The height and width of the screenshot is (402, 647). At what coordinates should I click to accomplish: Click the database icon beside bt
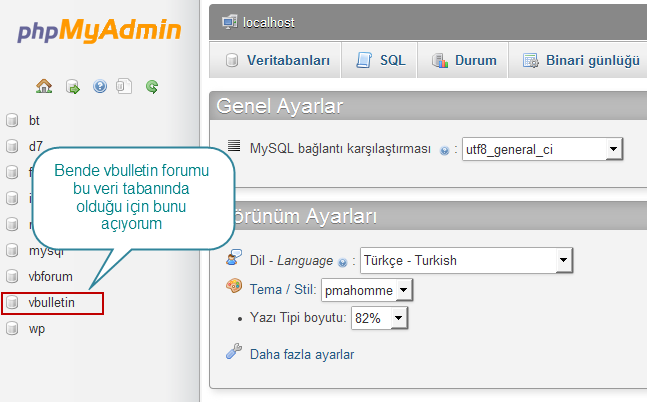point(12,121)
